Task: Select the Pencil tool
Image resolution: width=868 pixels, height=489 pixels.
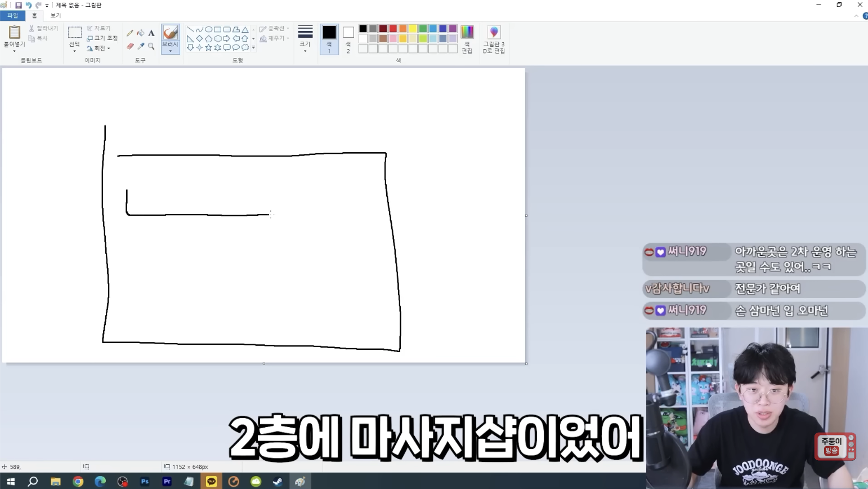Action: coord(130,33)
